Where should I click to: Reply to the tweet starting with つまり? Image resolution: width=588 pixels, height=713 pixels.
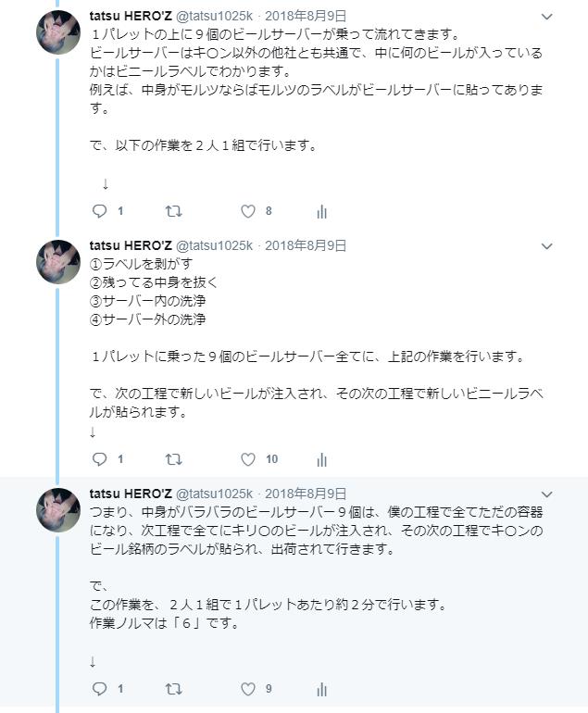pos(101,688)
